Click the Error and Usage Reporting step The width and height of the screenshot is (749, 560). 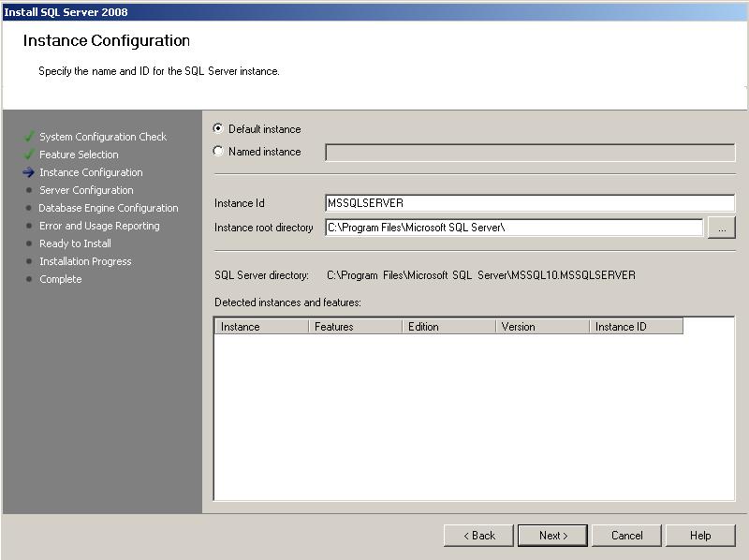point(99,226)
